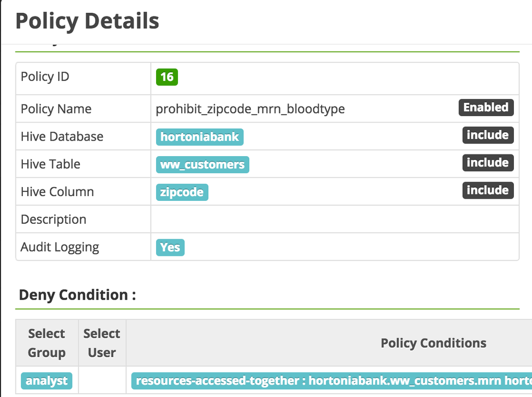The height and width of the screenshot is (397, 532).
Task: Select the analyst group tag
Action: 47,381
